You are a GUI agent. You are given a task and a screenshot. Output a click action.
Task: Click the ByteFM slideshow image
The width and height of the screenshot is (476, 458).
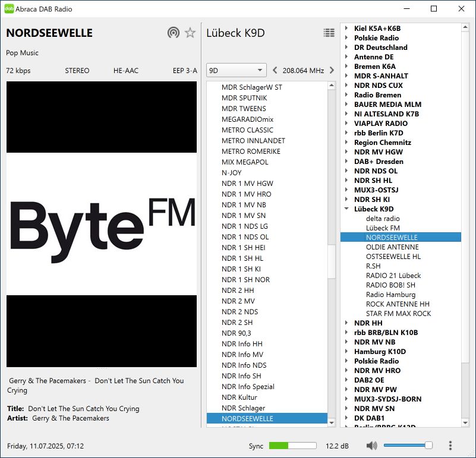102,225
